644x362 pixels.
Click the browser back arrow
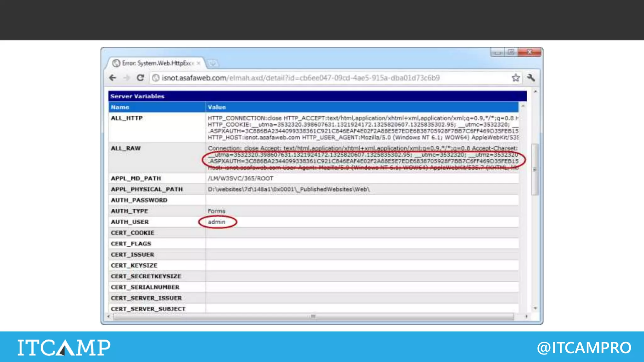(x=113, y=78)
